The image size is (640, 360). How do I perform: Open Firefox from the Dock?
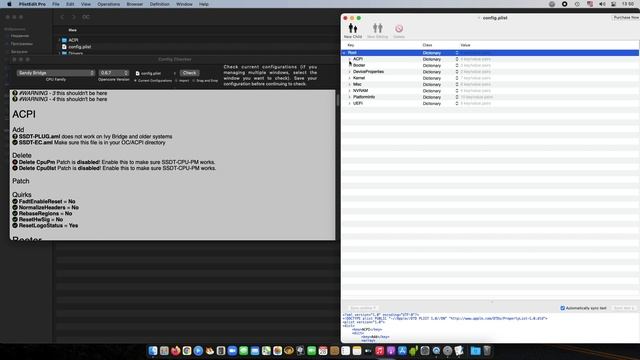[176, 351]
